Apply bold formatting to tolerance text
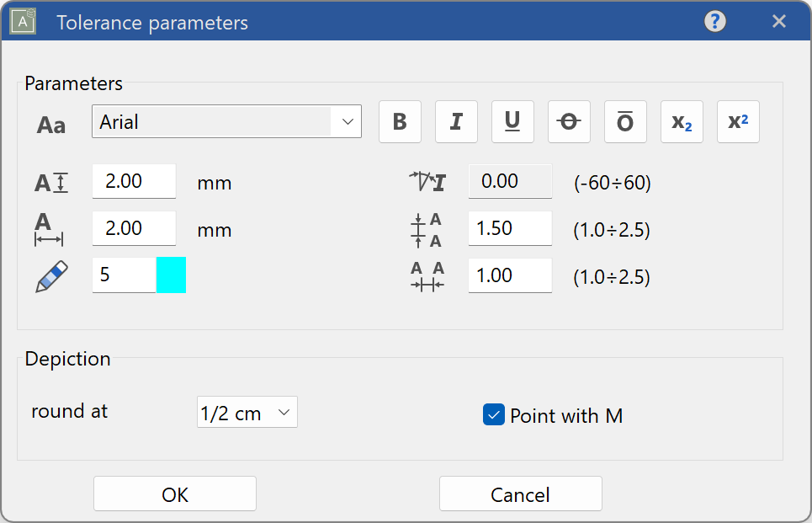 pyautogui.click(x=400, y=121)
